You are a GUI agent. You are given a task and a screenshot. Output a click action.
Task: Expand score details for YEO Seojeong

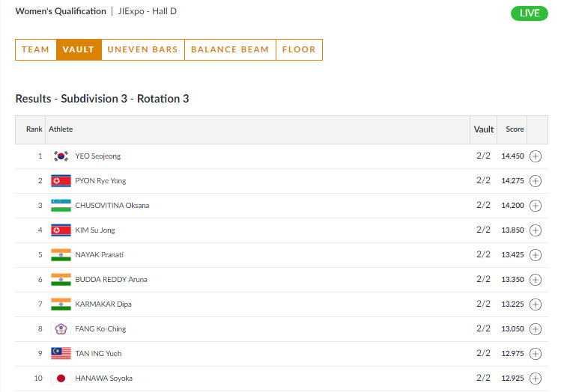(536, 156)
